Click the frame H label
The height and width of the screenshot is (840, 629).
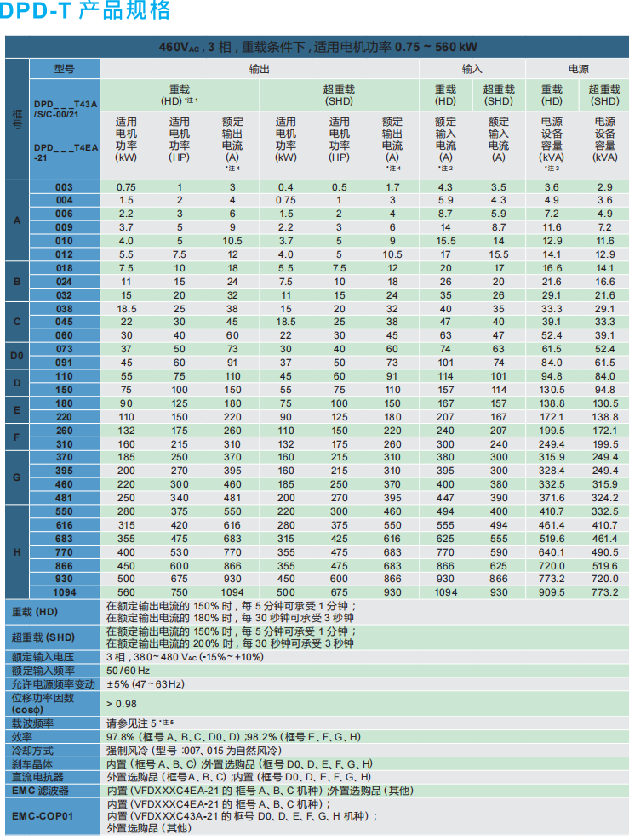click(x=17, y=551)
